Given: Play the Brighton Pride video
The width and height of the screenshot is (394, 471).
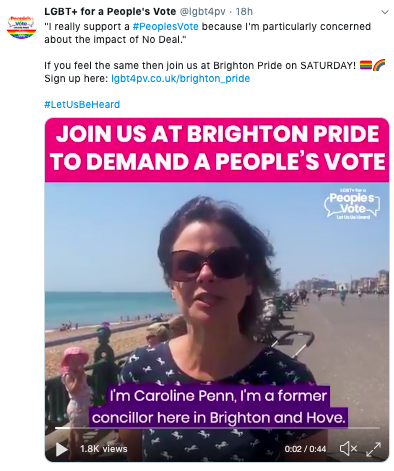Looking at the screenshot, I should 61,449.
